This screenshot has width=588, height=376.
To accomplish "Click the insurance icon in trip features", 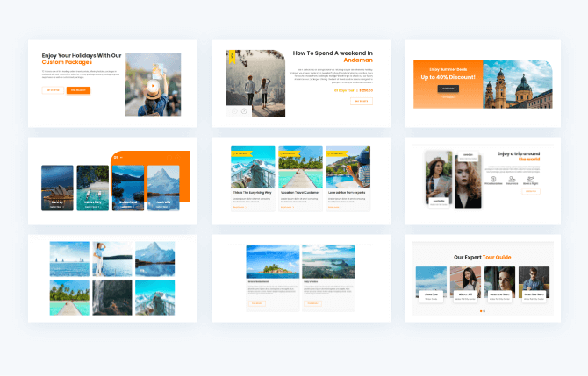I will click(513, 179).
